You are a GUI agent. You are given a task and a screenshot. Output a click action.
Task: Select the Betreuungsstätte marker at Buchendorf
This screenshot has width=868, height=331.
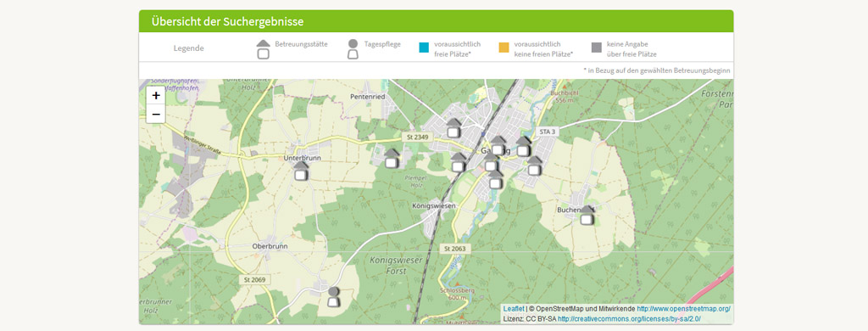pos(587,215)
